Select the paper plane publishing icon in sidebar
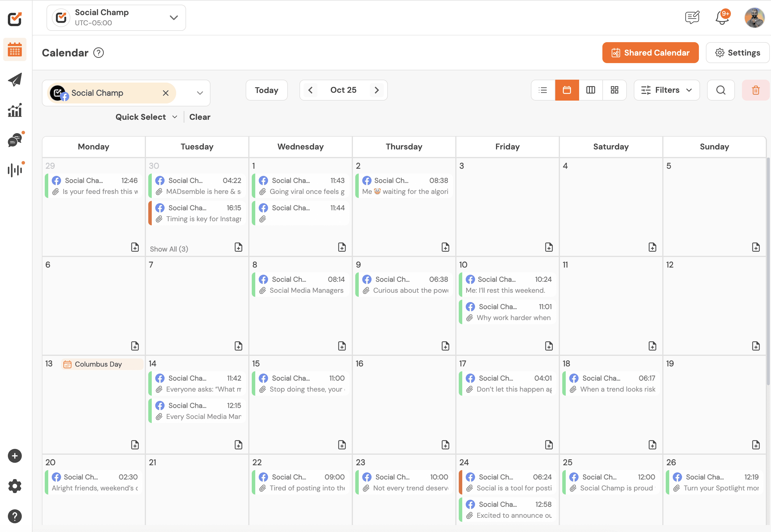 (14, 79)
